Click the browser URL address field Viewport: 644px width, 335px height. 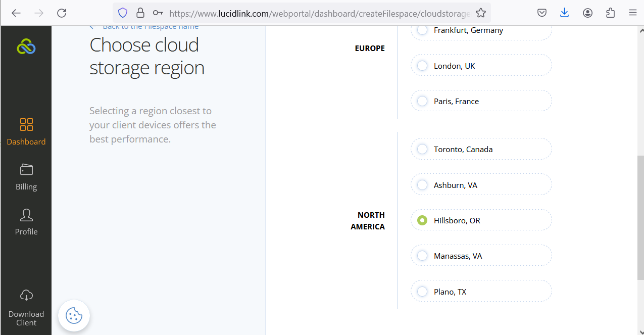click(x=318, y=13)
